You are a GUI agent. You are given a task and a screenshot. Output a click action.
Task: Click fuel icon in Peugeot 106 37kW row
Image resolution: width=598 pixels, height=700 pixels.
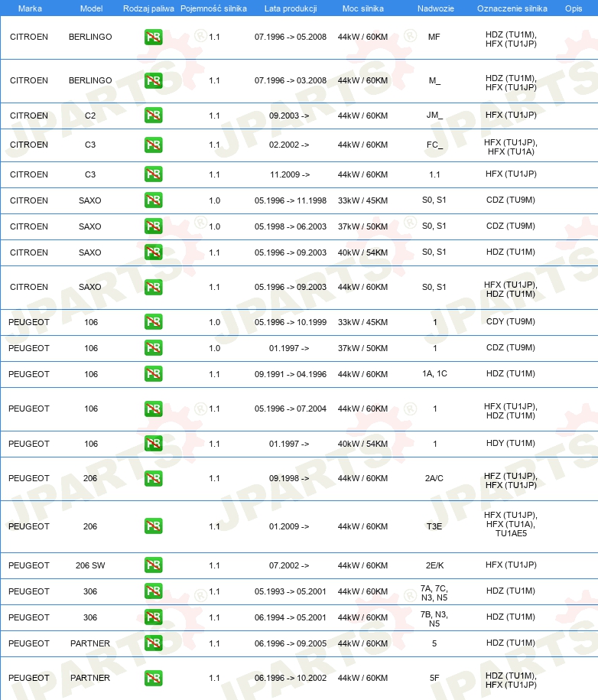pos(153,348)
